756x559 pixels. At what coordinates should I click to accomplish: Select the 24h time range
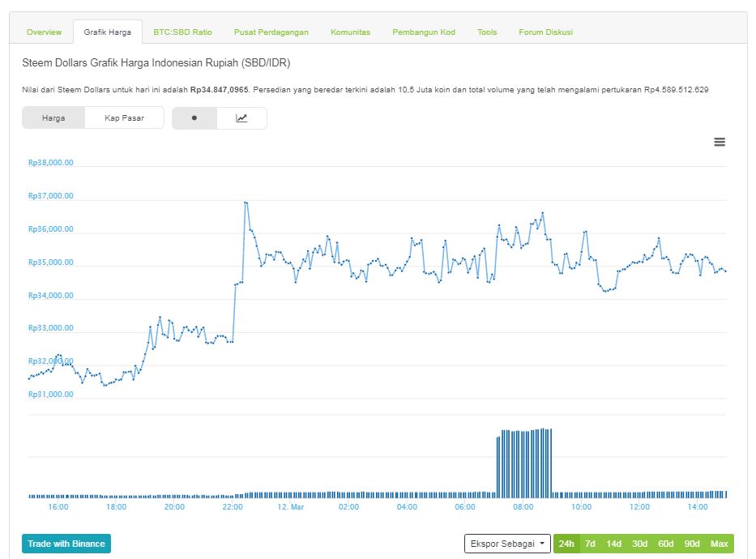click(566, 544)
